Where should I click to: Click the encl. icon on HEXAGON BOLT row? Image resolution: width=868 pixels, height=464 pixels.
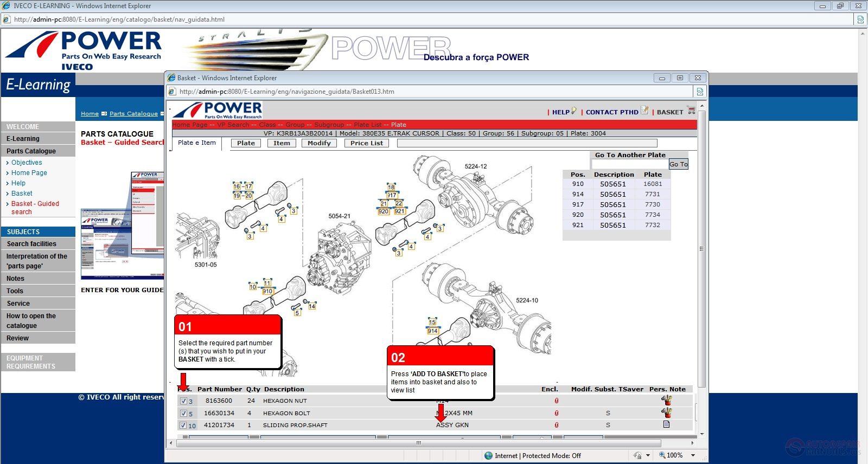click(557, 413)
